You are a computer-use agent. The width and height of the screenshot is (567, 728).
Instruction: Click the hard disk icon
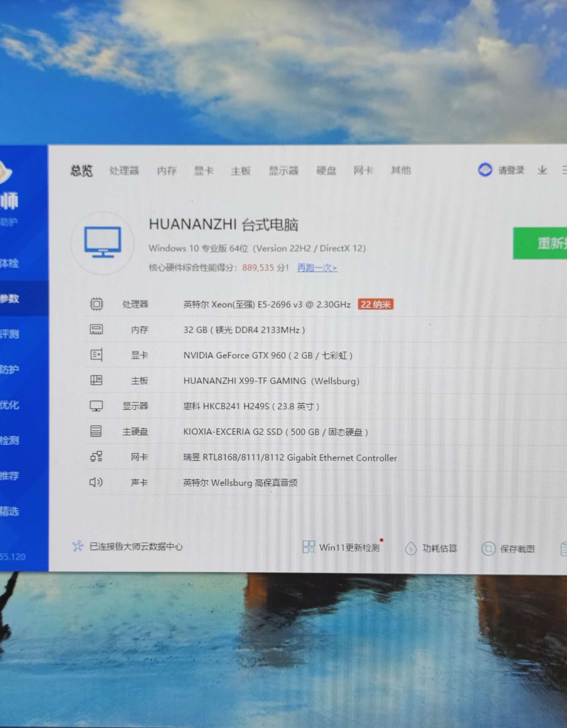[96, 431]
